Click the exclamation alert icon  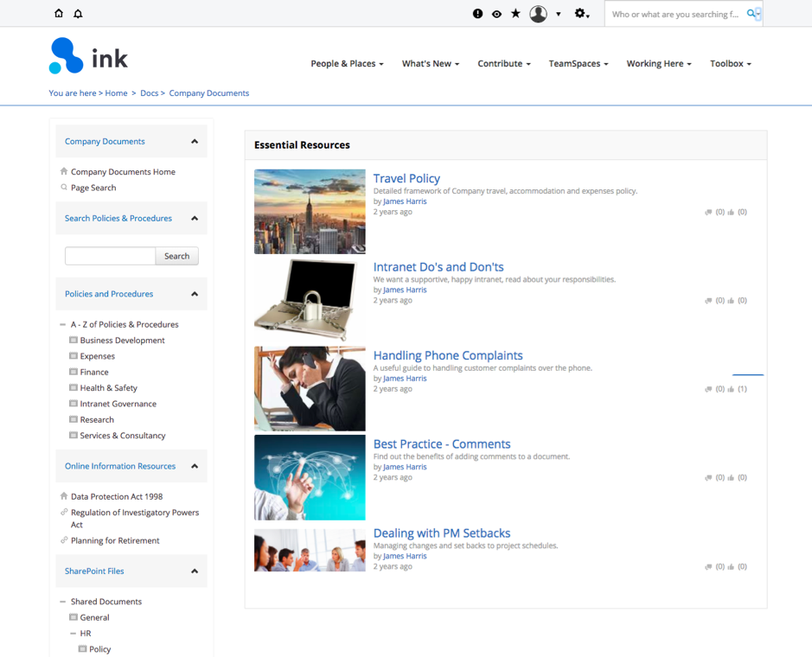coord(477,14)
